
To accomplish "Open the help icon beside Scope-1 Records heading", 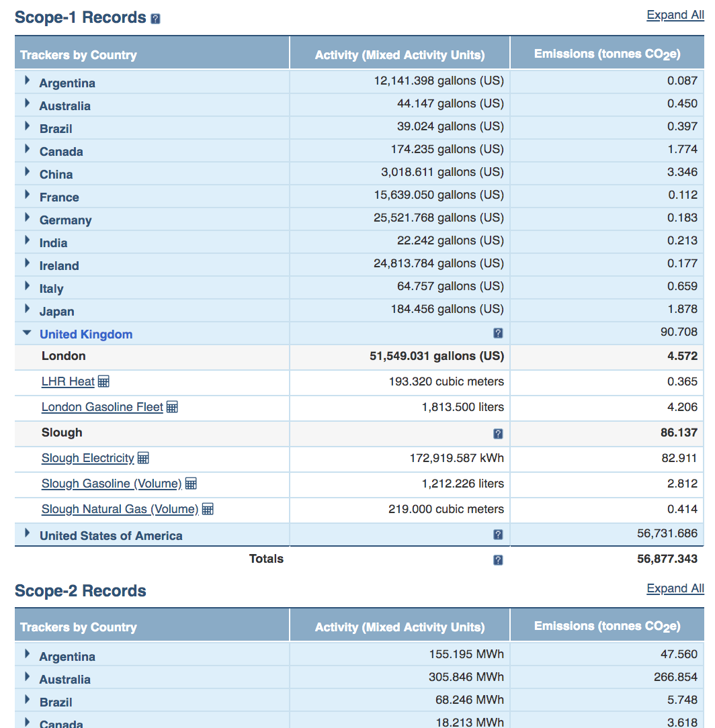I will (156, 19).
